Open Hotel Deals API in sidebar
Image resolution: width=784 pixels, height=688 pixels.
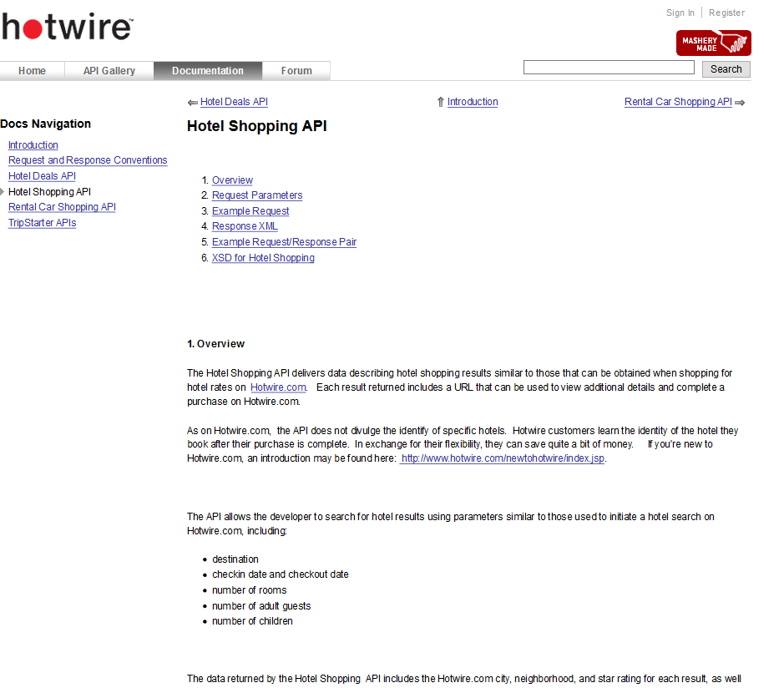(x=42, y=176)
